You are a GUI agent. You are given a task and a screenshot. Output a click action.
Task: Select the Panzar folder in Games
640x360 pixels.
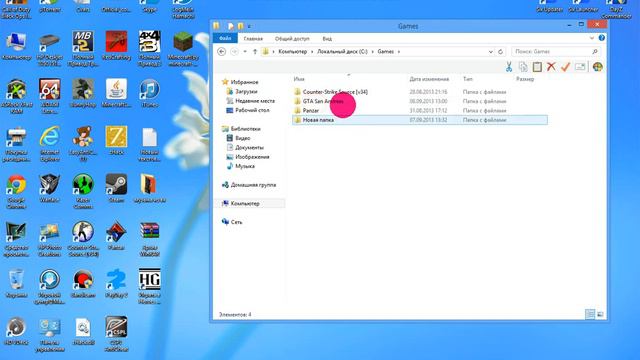pyautogui.click(x=311, y=111)
